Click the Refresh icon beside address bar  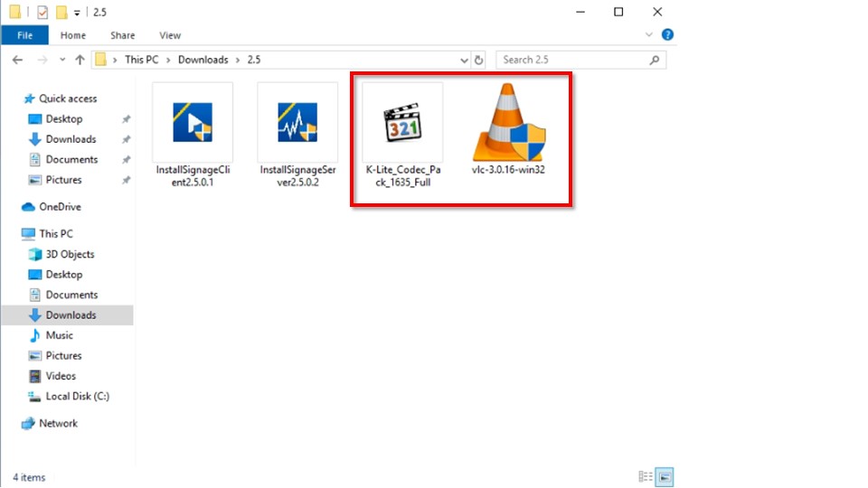[x=479, y=60]
